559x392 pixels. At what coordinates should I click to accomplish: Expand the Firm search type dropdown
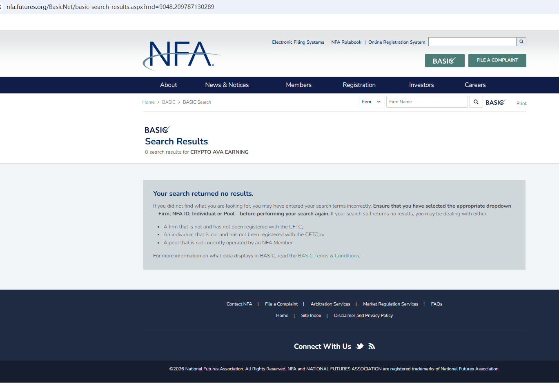click(x=372, y=102)
